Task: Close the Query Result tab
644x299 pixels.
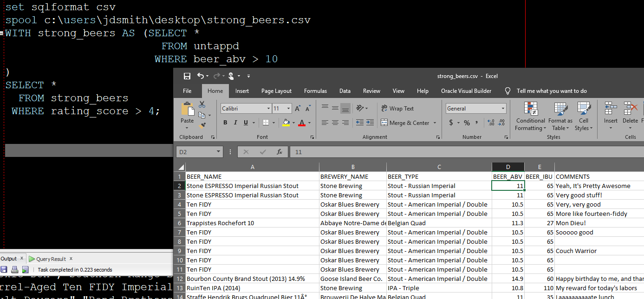Action: point(71,259)
